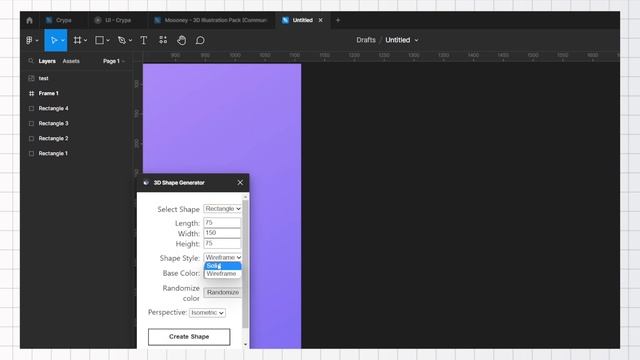Expand the Untitled file name menu
Image resolution: width=640 pixels, height=360 pixels.
click(x=416, y=40)
